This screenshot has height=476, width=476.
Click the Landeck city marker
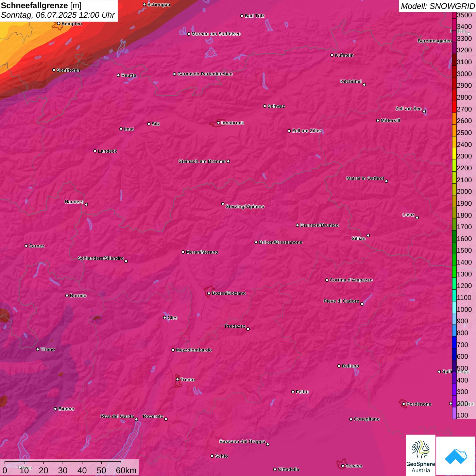(x=95, y=151)
